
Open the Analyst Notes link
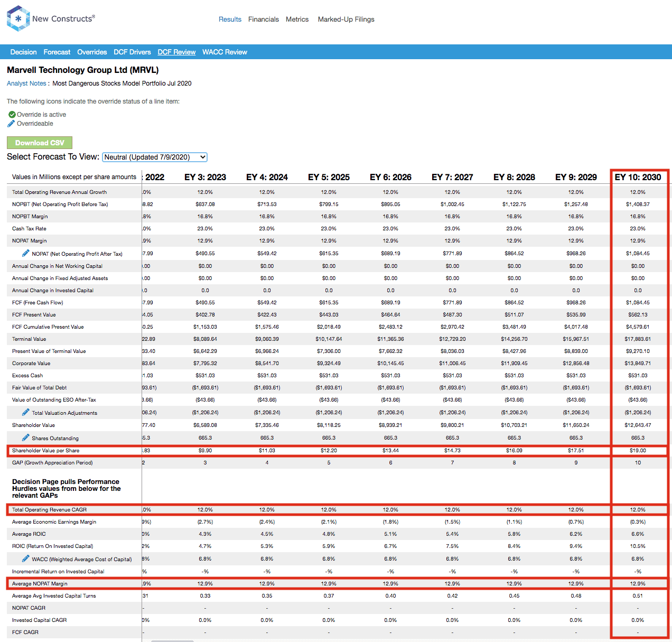(x=26, y=83)
